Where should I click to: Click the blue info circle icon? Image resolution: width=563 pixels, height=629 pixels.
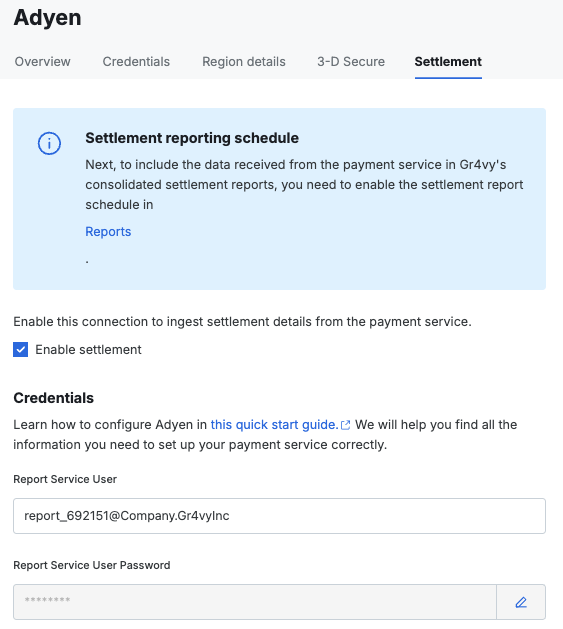coord(49,143)
